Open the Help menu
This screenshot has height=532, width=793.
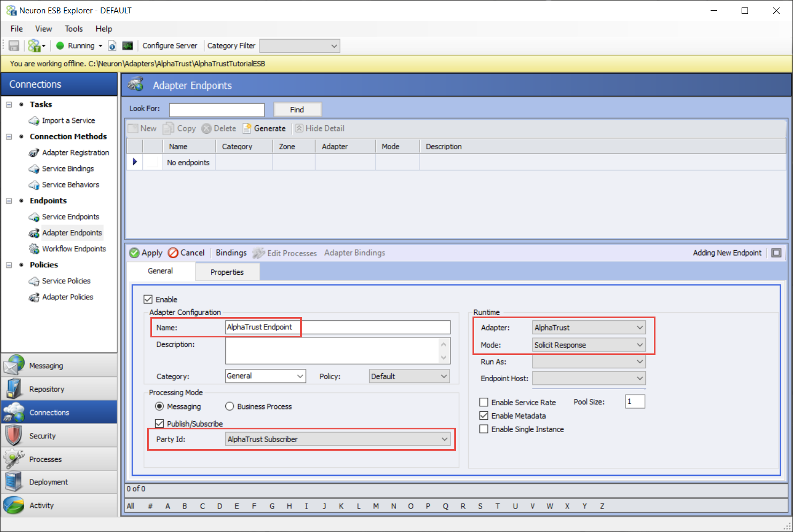(x=104, y=29)
